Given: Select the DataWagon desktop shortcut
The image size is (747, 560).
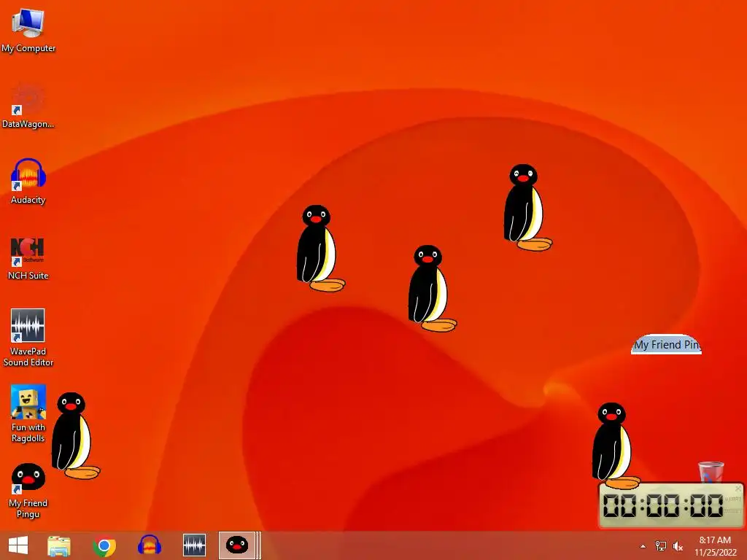Looking at the screenshot, I should click(28, 106).
